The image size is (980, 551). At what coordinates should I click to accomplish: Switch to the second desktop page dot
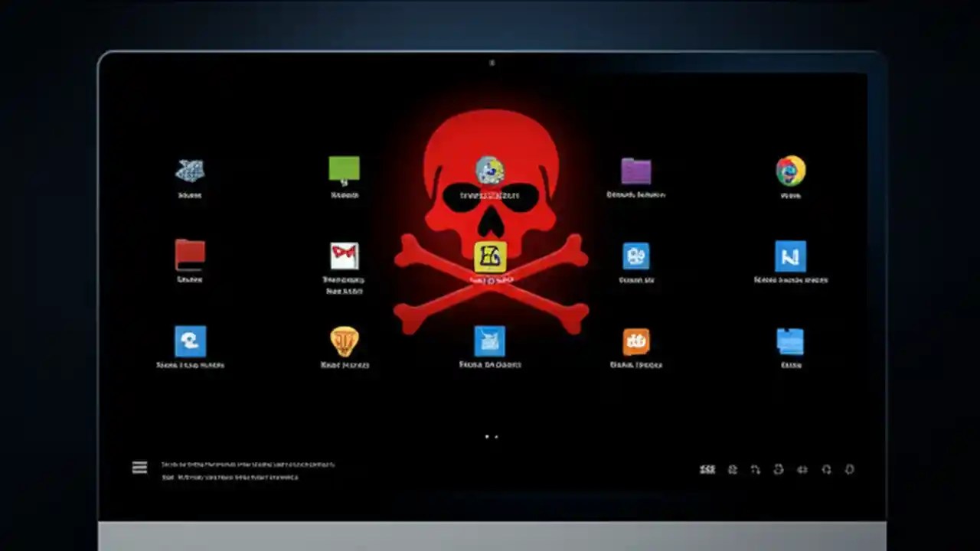coord(495,436)
